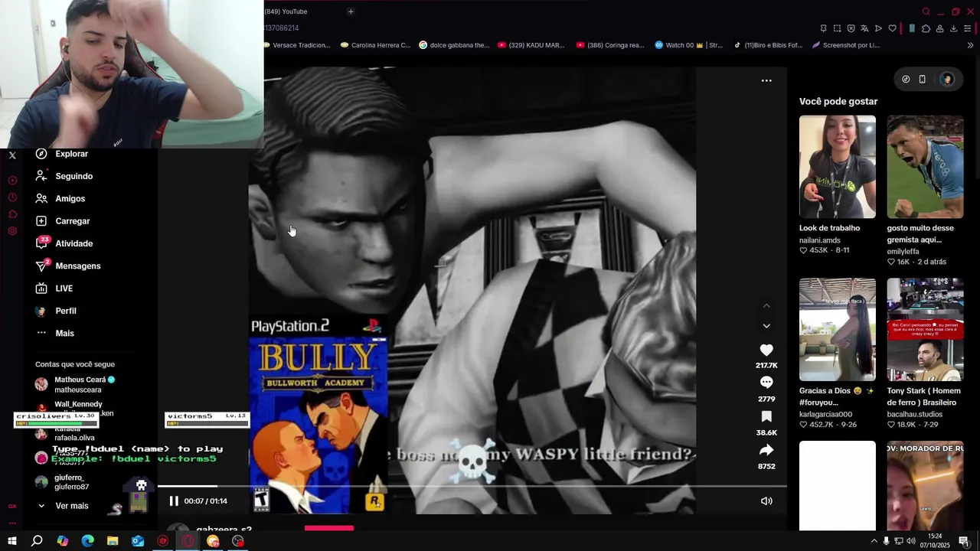Open the browser search tabs magnifier

[926, 11]
